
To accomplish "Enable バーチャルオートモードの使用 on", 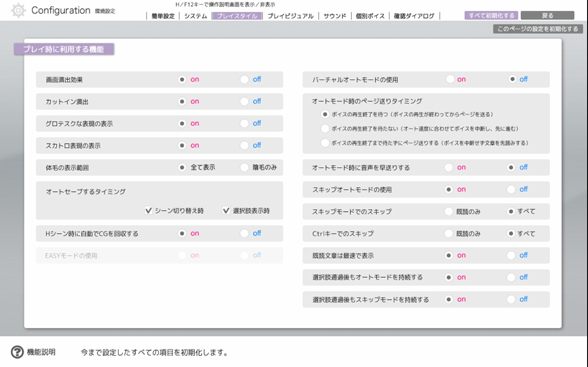I will coord(450,79).
